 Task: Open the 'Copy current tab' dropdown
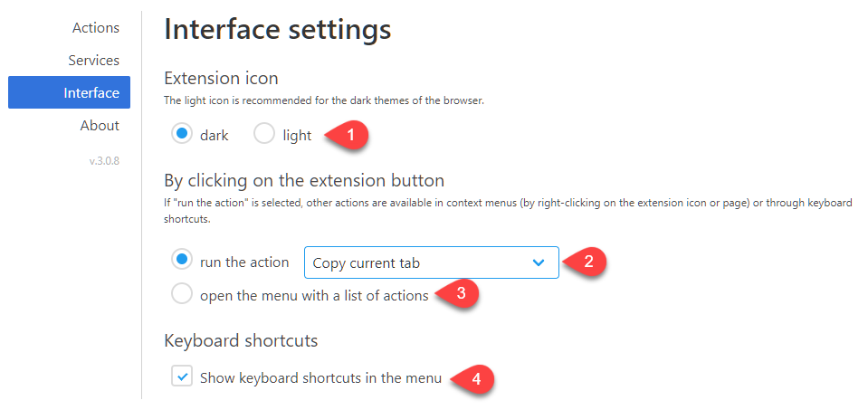tap(431, 262)
